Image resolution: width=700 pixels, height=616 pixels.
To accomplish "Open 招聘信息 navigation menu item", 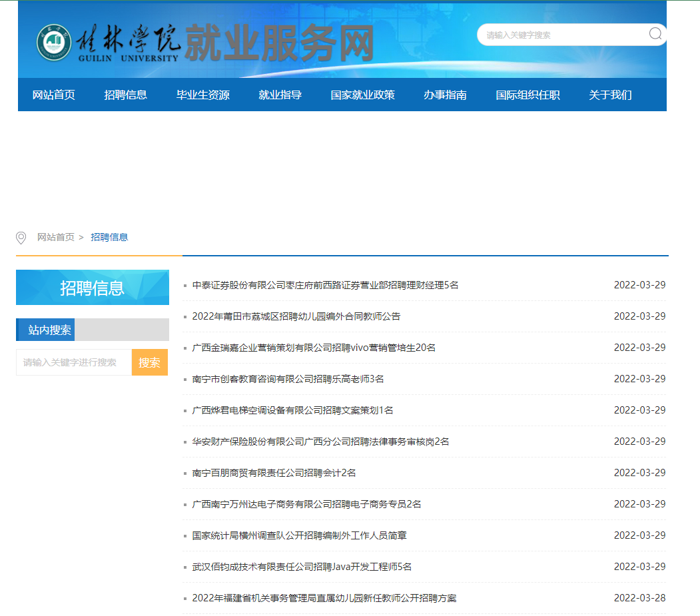I will [x=125, y=95].
